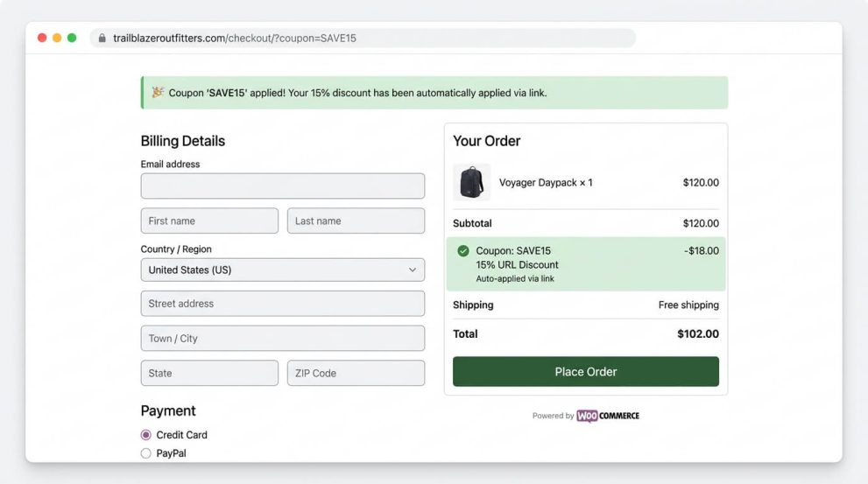Click the State field
The height and width of the screenshot is (484, 868).
pos(210,374)
